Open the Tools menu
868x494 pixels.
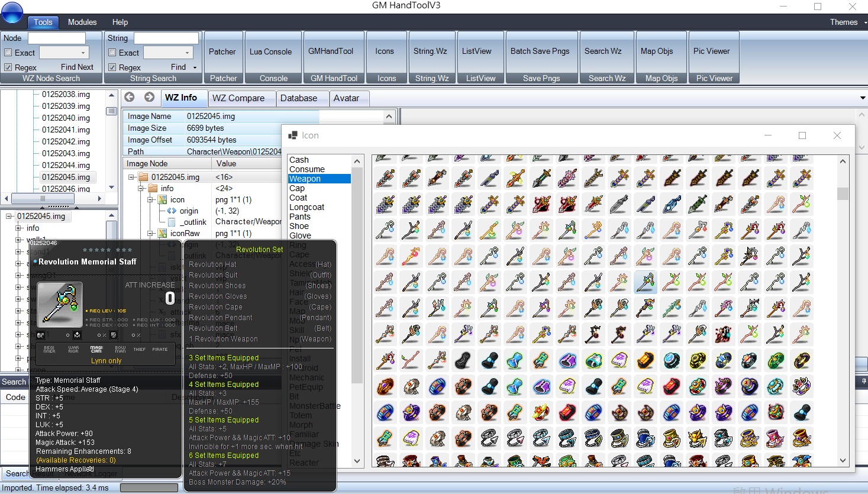tap(43, 22)
